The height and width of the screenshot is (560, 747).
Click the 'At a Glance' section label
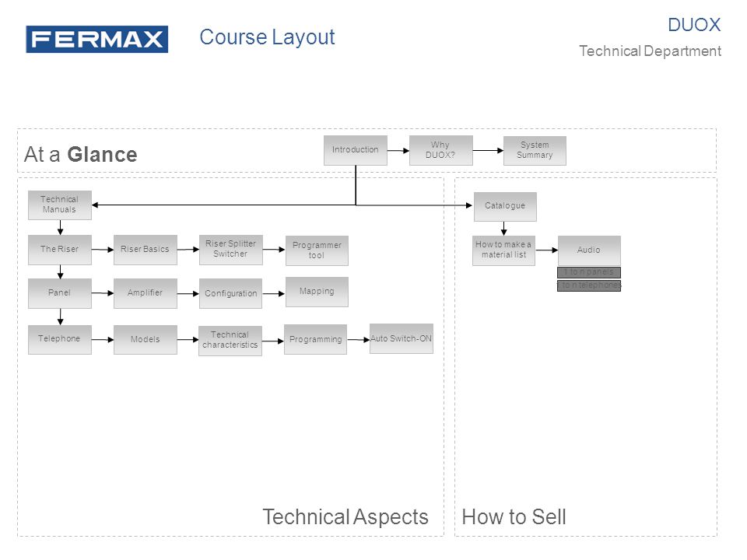(x=80, y=155)
